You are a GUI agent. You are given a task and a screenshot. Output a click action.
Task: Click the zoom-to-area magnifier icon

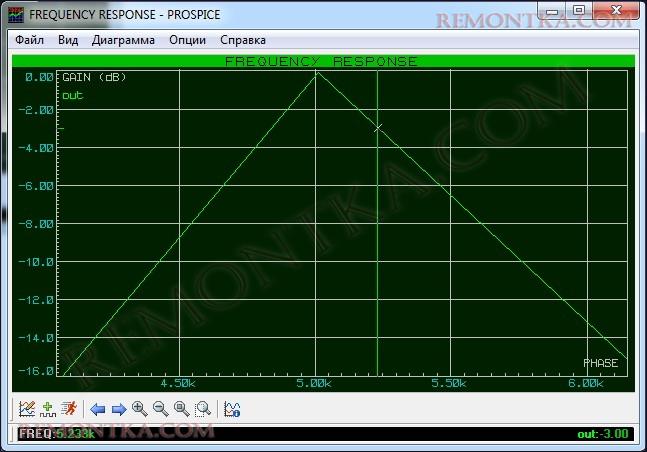[202, 408]
